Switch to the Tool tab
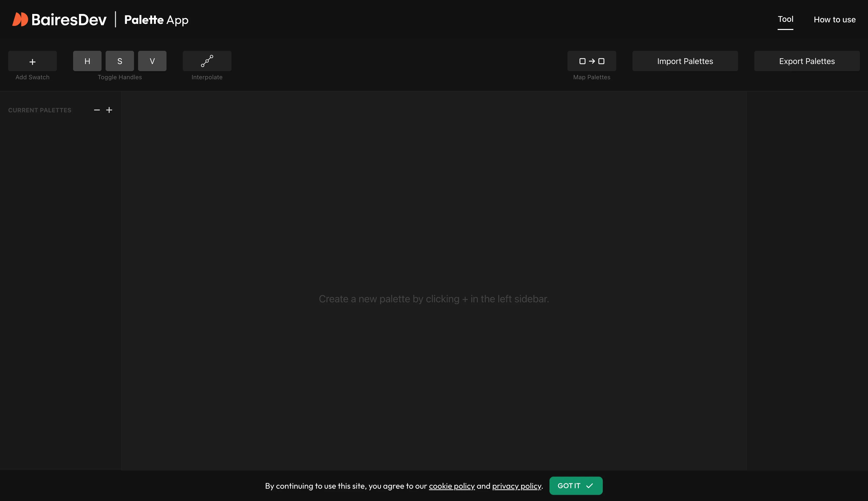868x501 pixels. pos(785,19)
